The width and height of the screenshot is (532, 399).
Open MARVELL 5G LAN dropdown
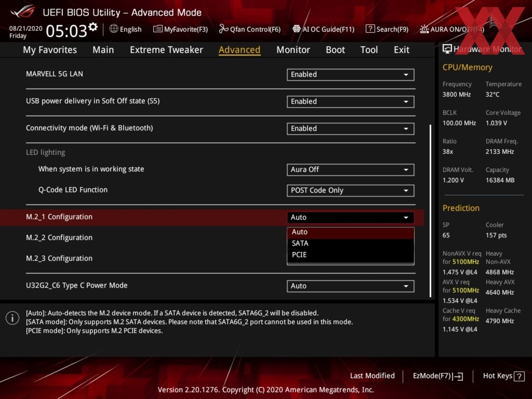click(x=350, y=75)
